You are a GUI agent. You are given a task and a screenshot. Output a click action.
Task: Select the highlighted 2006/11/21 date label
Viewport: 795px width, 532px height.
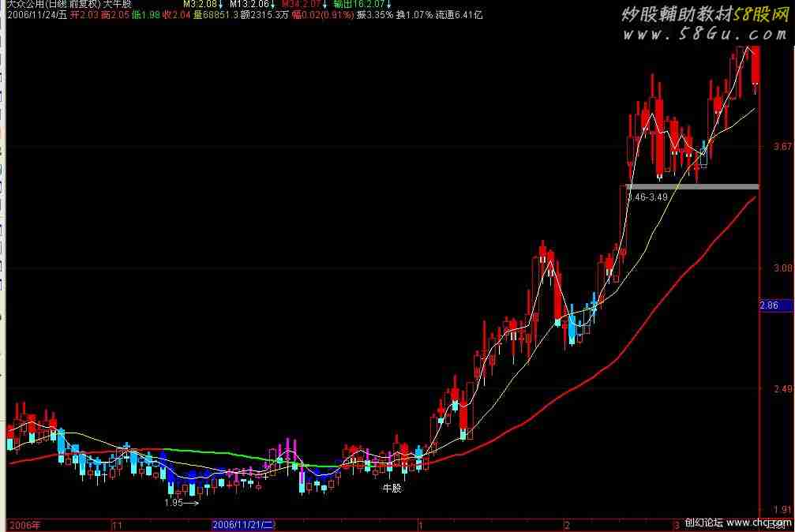[242, 525]
